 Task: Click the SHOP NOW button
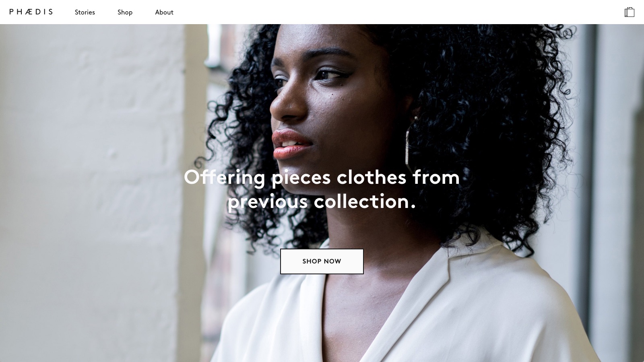click(322, 261)
